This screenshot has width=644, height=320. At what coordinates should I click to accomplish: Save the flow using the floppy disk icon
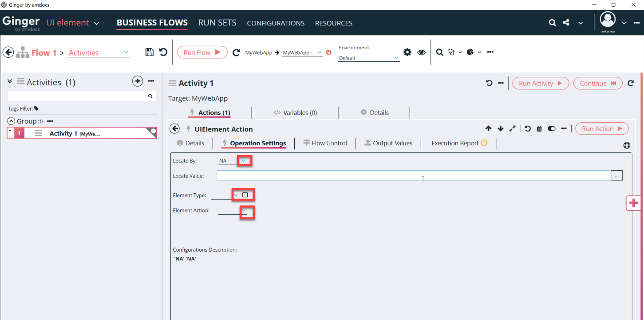click(x=150, y=52)
